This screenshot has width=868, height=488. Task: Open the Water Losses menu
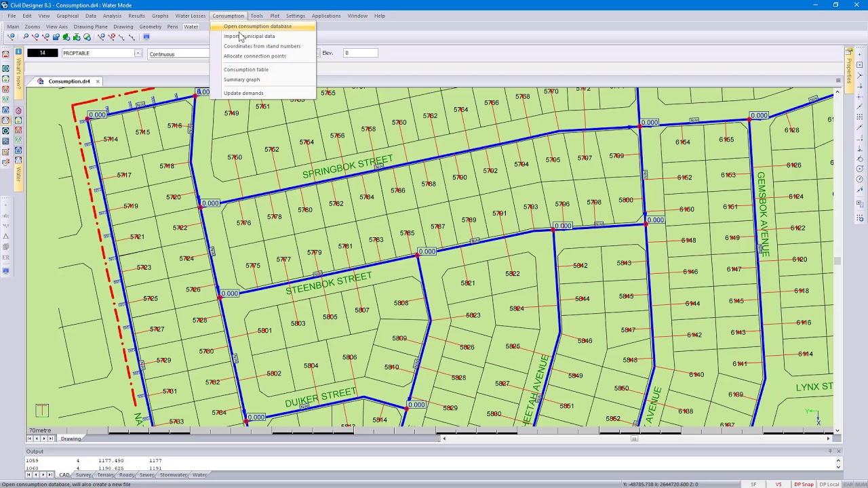[x=191, y=16]
